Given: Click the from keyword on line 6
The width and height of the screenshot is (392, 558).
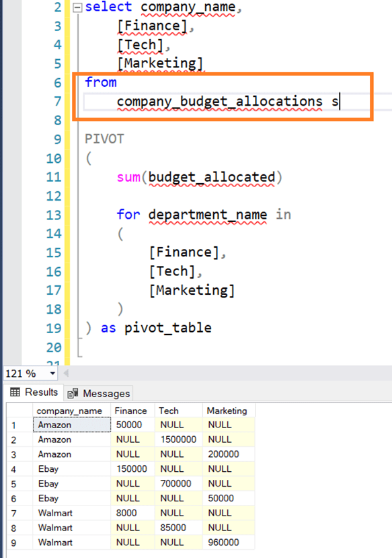Looking at the screenshot, I should (x=101, y=82).
